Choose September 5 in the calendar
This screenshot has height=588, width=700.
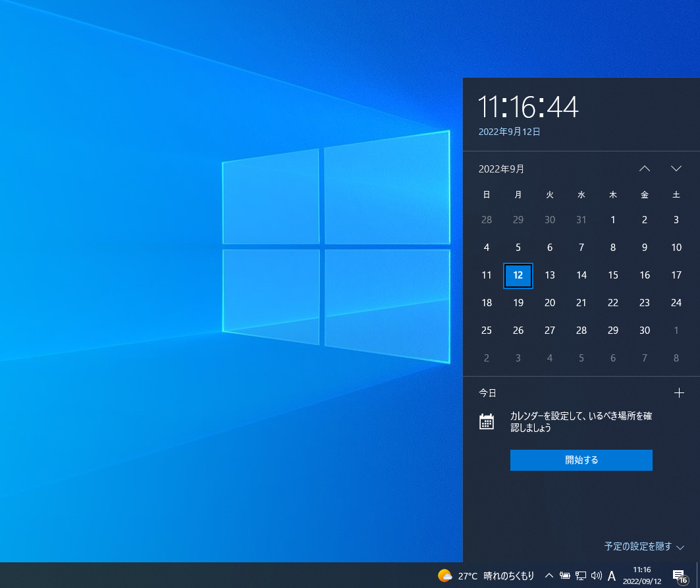click(518, 248)
